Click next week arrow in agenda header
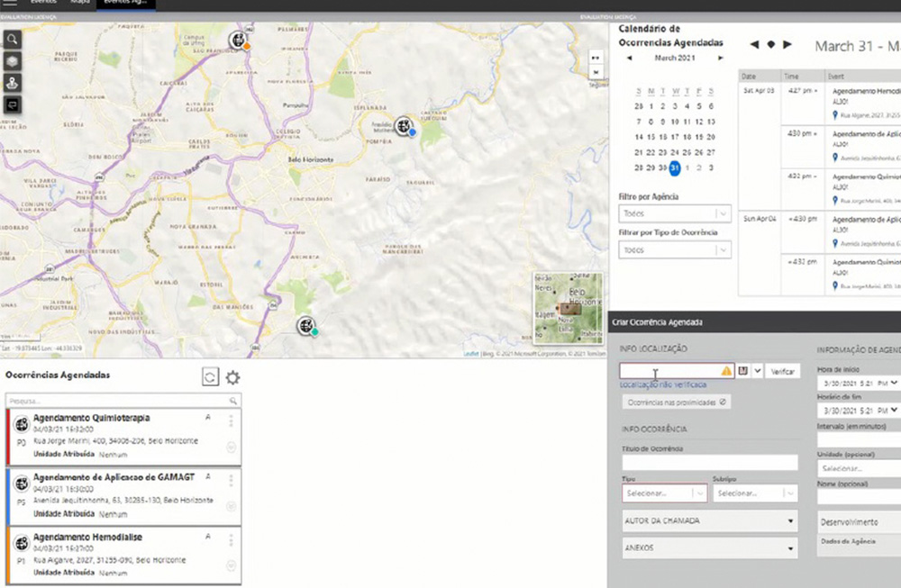 point(787,44)
